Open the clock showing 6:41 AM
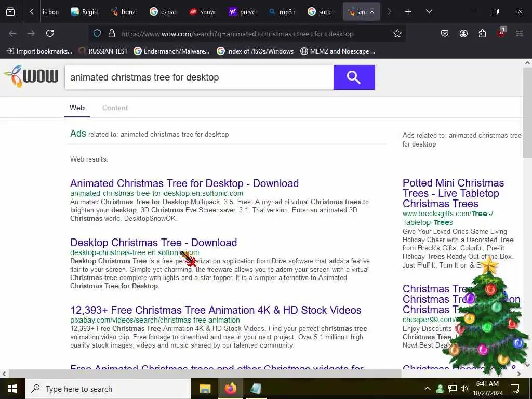The height and width of the screenshot is (399, 532). pyautogui.click(x=487, y=389)
